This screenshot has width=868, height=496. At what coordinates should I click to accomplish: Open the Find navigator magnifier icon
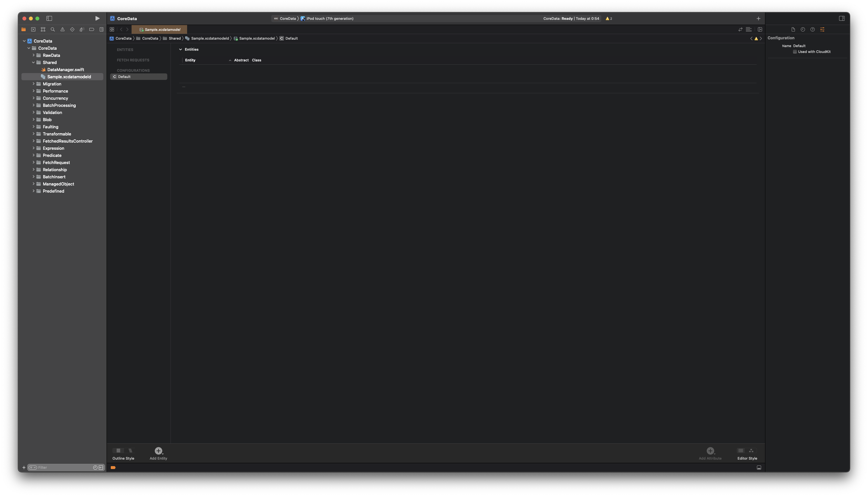tap(53, 30)
